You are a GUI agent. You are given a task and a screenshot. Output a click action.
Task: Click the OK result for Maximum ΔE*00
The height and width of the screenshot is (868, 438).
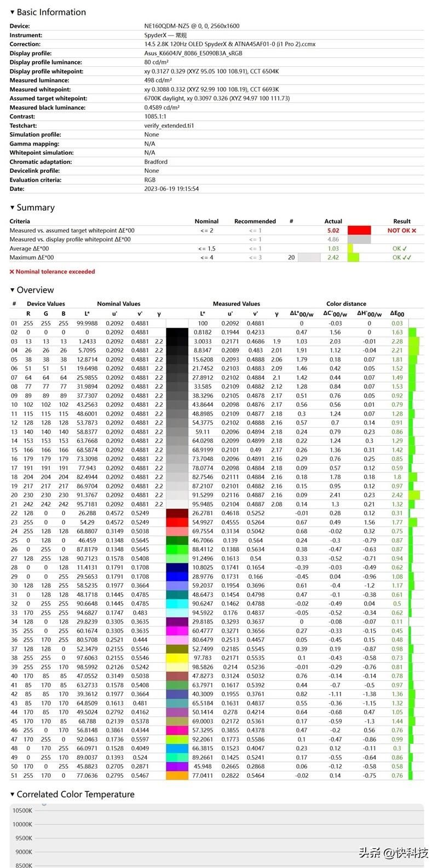[x=402, y=258]
